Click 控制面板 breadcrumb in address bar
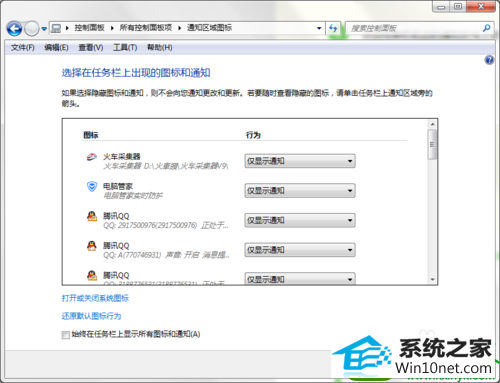This screenshot has height=383, width=500. 89,28
